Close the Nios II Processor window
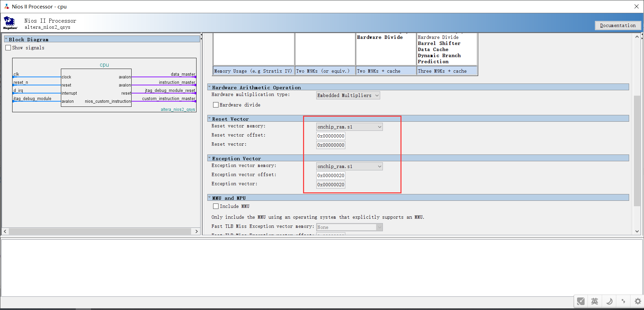Viewport: 644px width, 310px height. tap(636, 6)
